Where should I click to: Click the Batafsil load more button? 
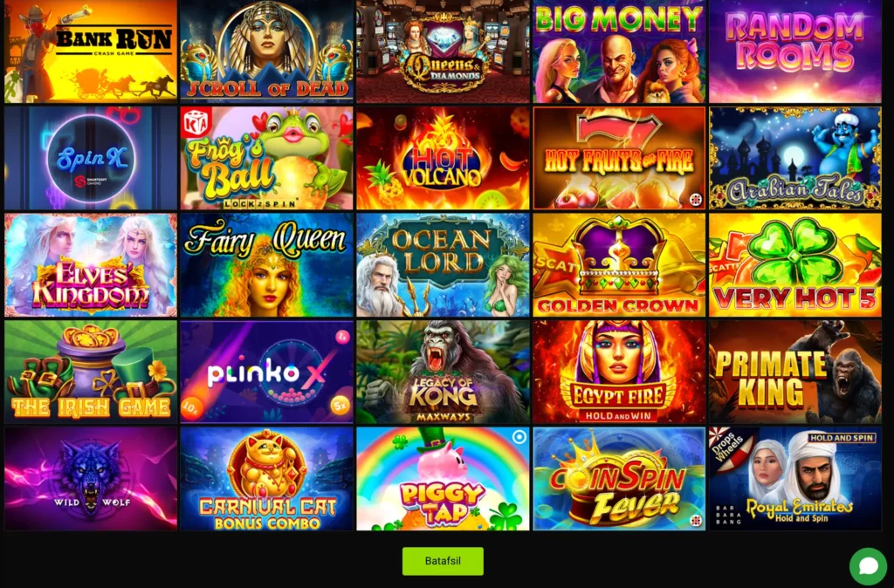click(x=443, y=561)
